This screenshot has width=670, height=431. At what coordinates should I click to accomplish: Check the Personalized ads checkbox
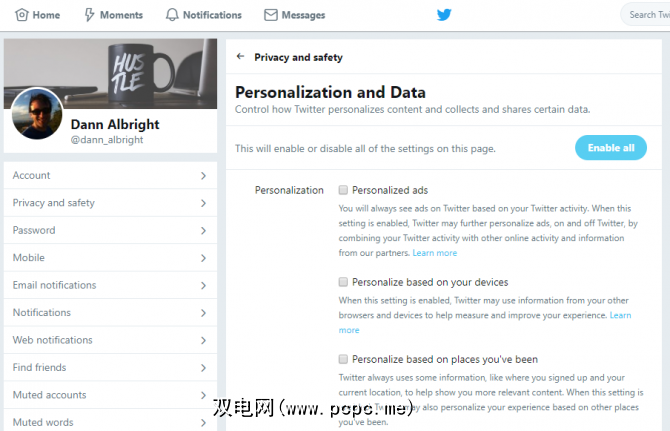pyautogui.click(x=343, y=190)
